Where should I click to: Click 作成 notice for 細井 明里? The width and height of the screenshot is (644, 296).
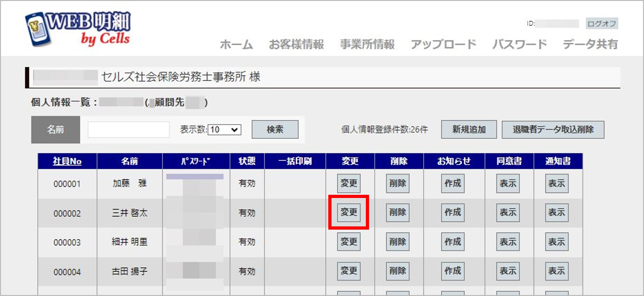point(453,242)
